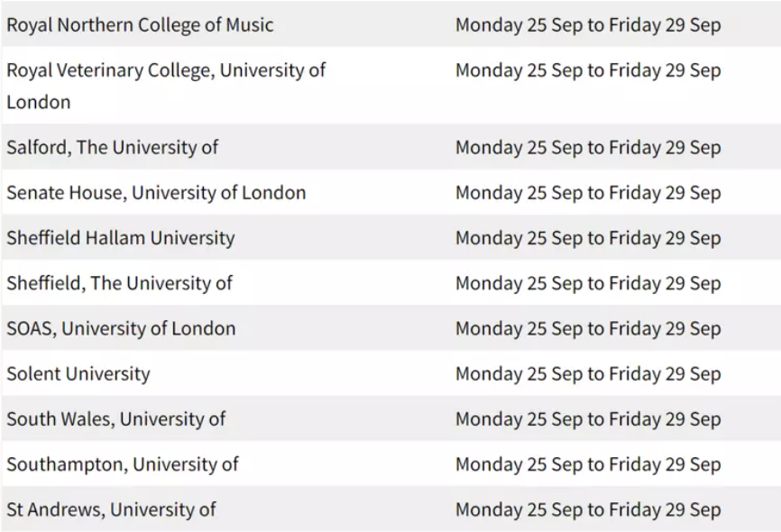
Task: Click the date range for Southampton
Action: pyautogui.click(x=588, y=464)
